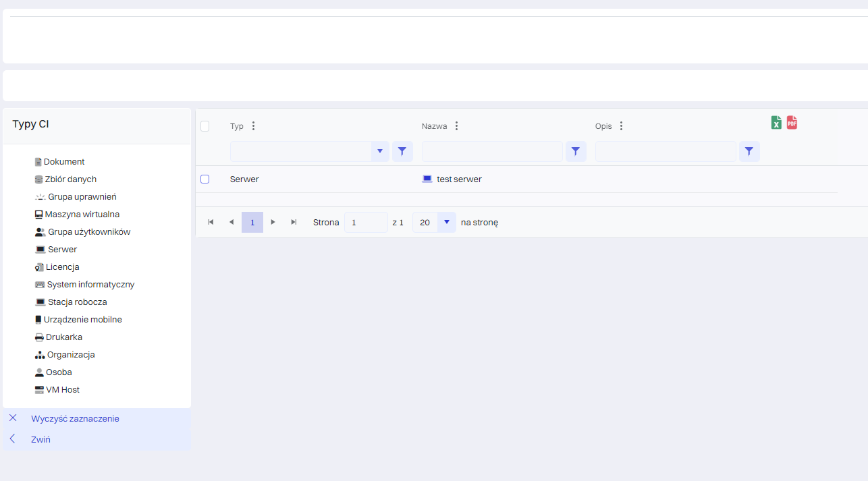The width and height of the screenshot is (868, 481).
Task: Select Serwer in the Typy CI tree
Action: (62, 250)
